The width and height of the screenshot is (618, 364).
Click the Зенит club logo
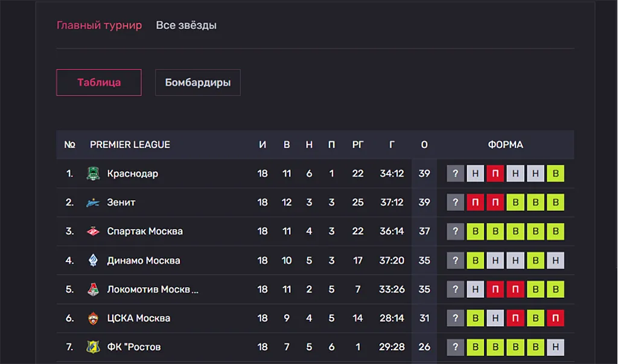93,203
